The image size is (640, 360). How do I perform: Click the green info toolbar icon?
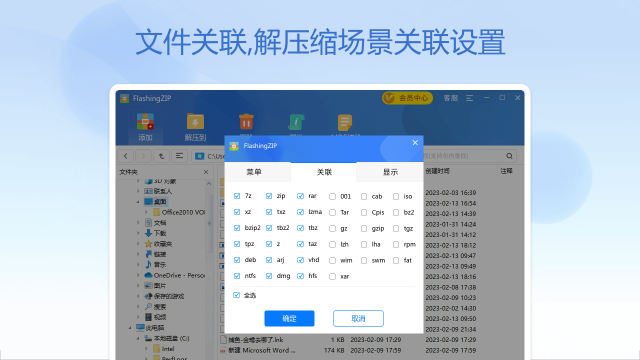click(x=296, y=122)
